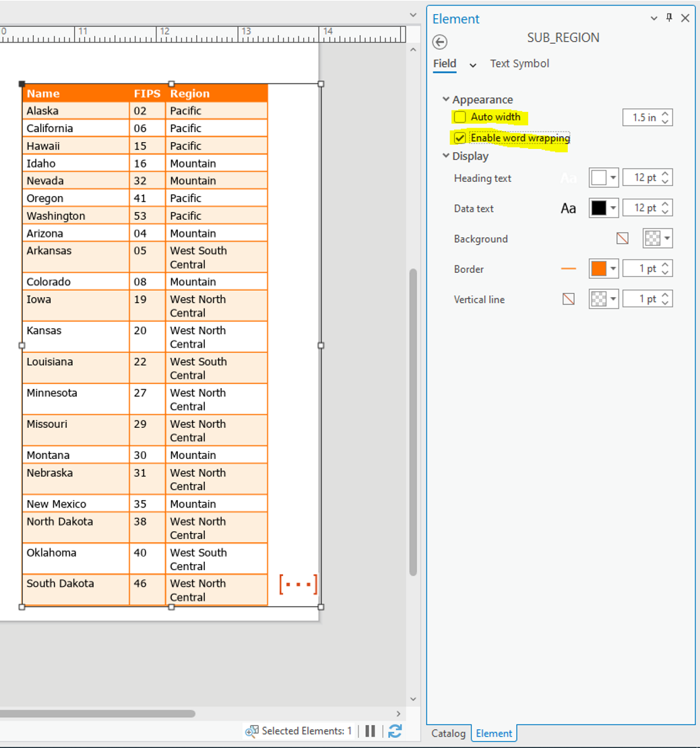Viewport: 700px width, 748px height.
Task: Click the Vertical line null symbol patch
Action: point(568,299)
